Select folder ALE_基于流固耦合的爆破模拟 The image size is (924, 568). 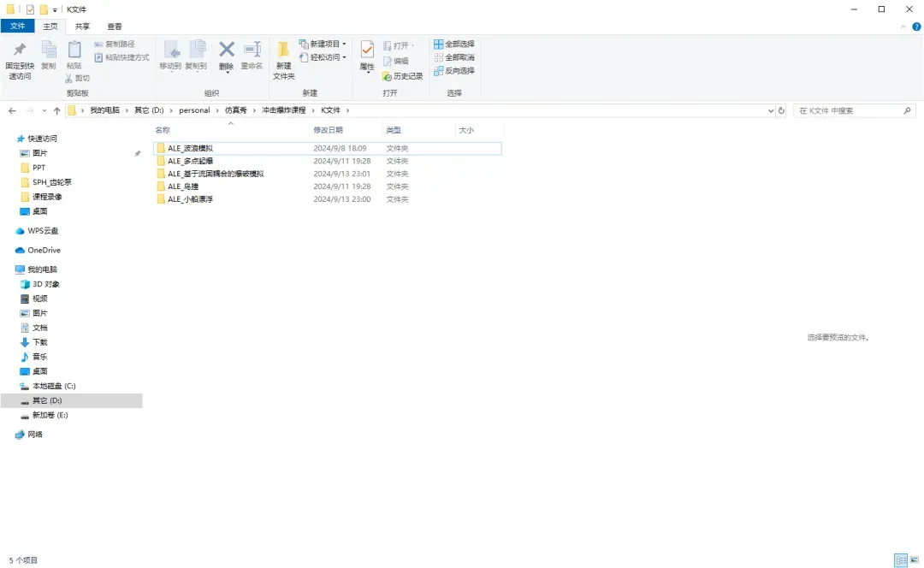coord(327,174)
